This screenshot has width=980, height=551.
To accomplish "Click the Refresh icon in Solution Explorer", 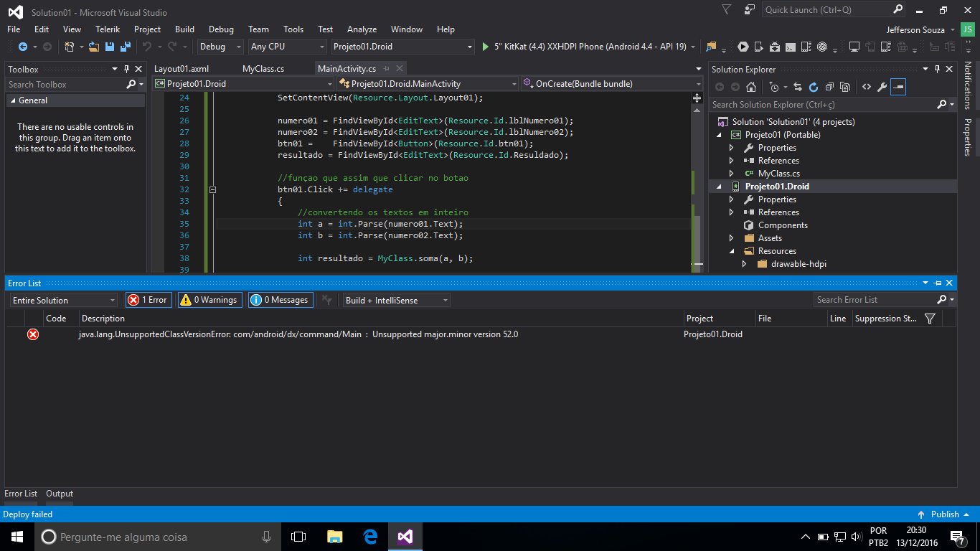I will coord(814,87).
